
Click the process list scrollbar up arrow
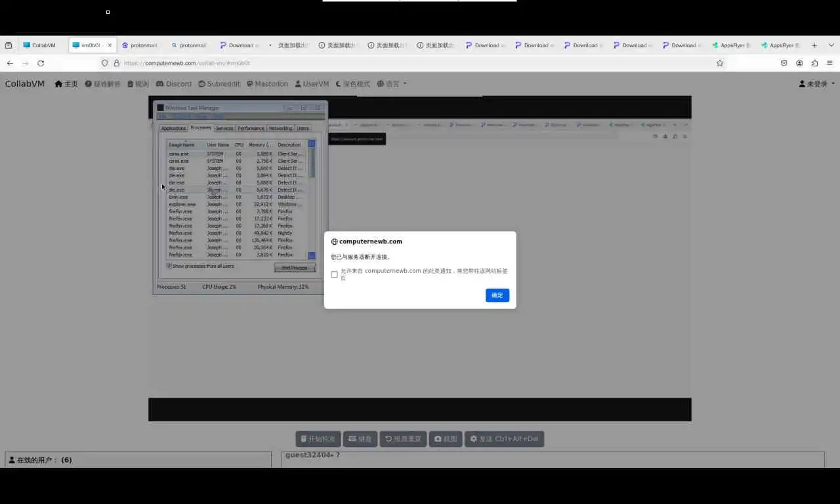[x=312, y=144]
